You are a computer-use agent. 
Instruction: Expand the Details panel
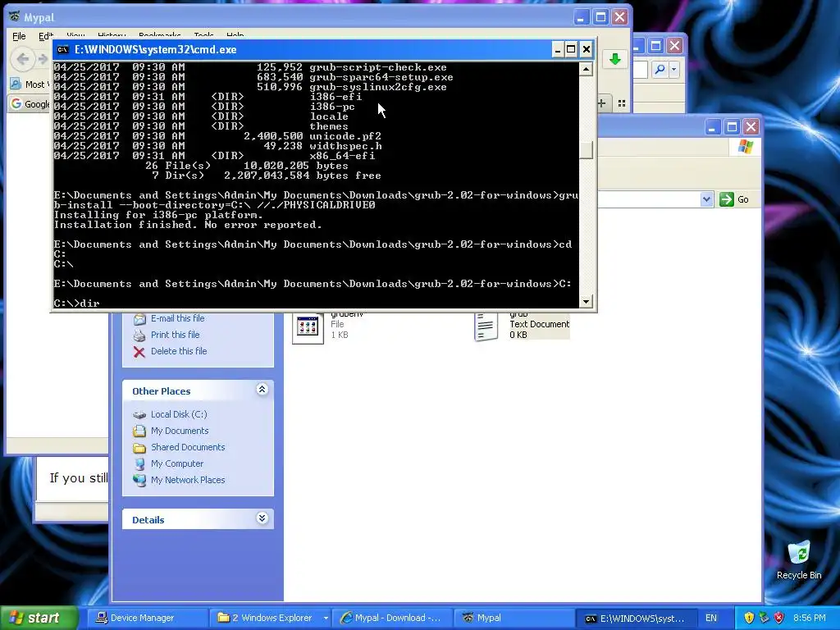(262, 518)
